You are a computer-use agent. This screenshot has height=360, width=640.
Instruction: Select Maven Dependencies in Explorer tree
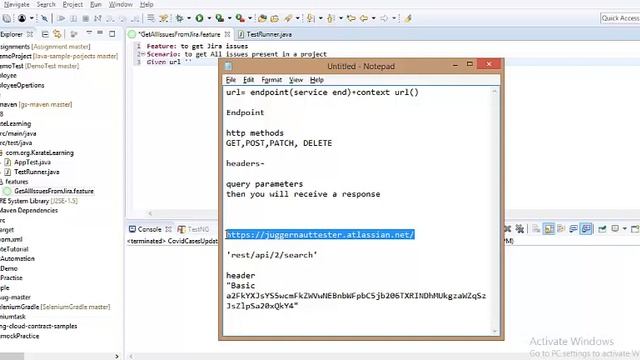29,210
